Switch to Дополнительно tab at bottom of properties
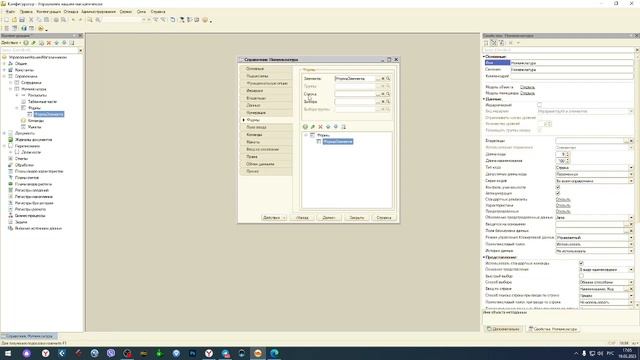The width and height of the screenshot is (640, 360). tap(503, 329)
